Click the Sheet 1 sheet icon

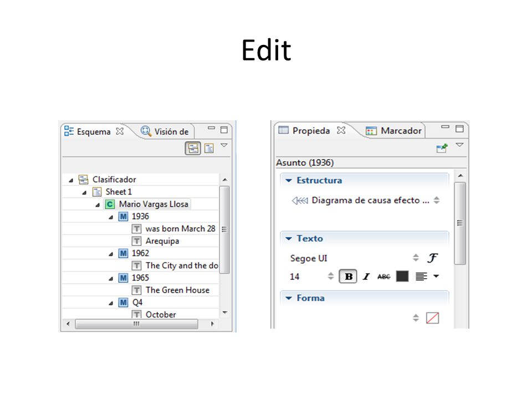point(97,192)
